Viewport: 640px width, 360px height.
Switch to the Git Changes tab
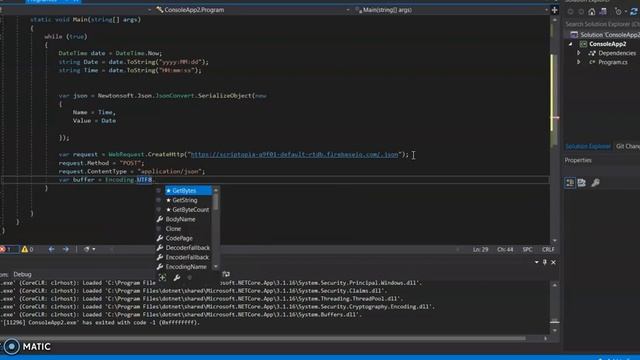(627, 146)
